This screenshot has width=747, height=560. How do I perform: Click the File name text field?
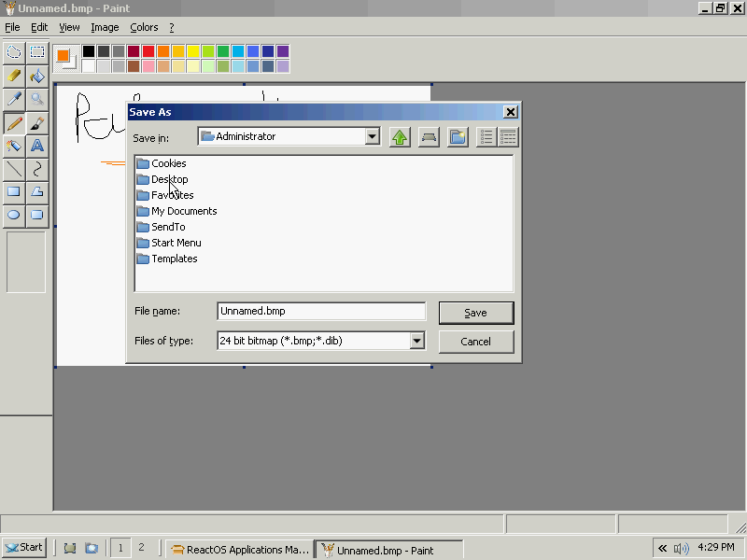(x=320, y=311)
